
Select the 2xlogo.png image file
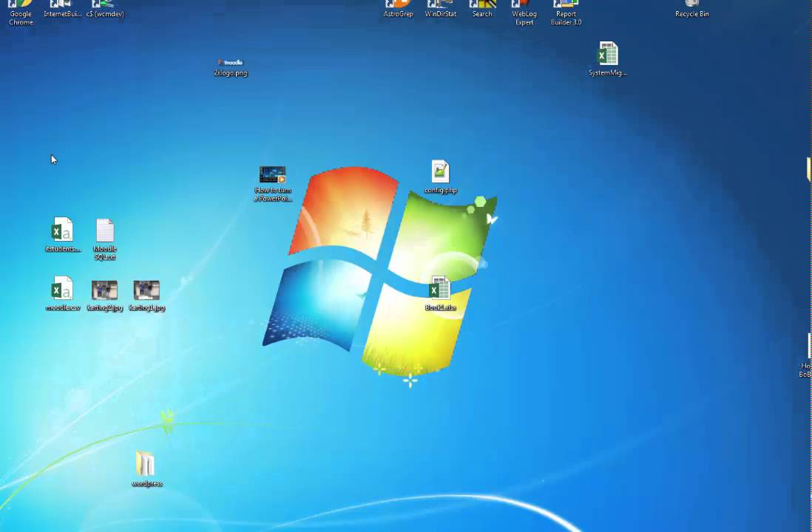coord(231,67)
